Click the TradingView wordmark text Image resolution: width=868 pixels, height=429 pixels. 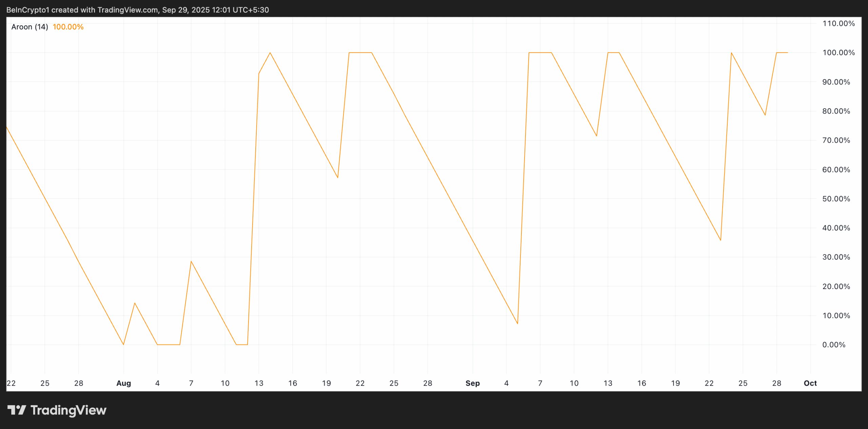pyautogui.click(x=68, y=410)
